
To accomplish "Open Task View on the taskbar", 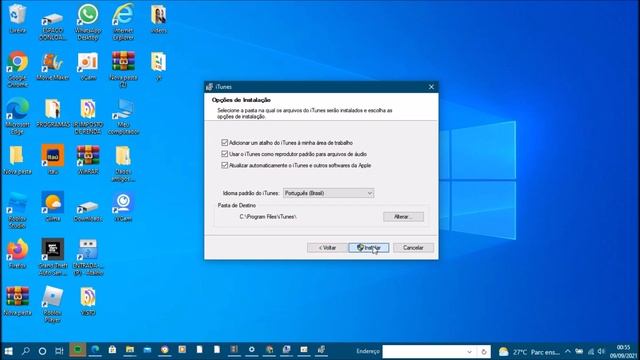I will click(x=59, y=351).
